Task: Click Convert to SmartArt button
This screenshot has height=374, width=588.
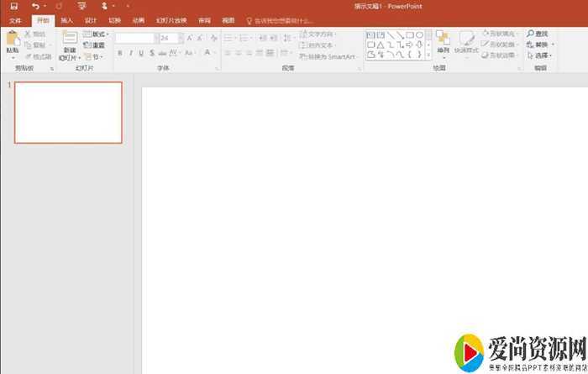Action: [328, 56]
